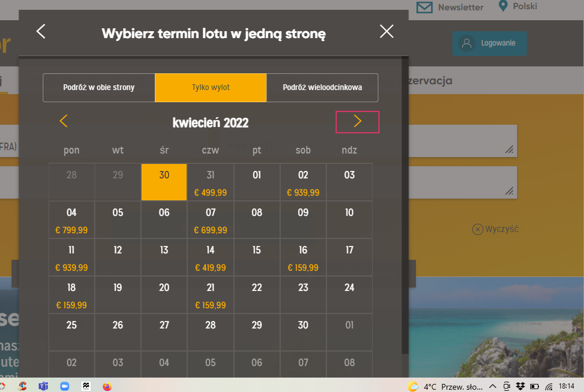Screen dimensions: 584x392
Task: Select April 18 priced € 159,99
Action: click(72, 295)
